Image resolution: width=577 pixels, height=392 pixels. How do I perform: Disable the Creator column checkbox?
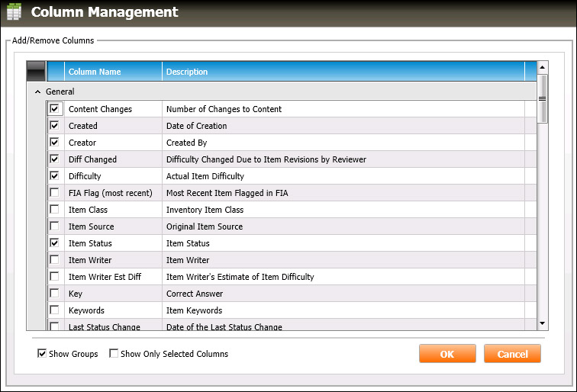[x=55, y=143]
